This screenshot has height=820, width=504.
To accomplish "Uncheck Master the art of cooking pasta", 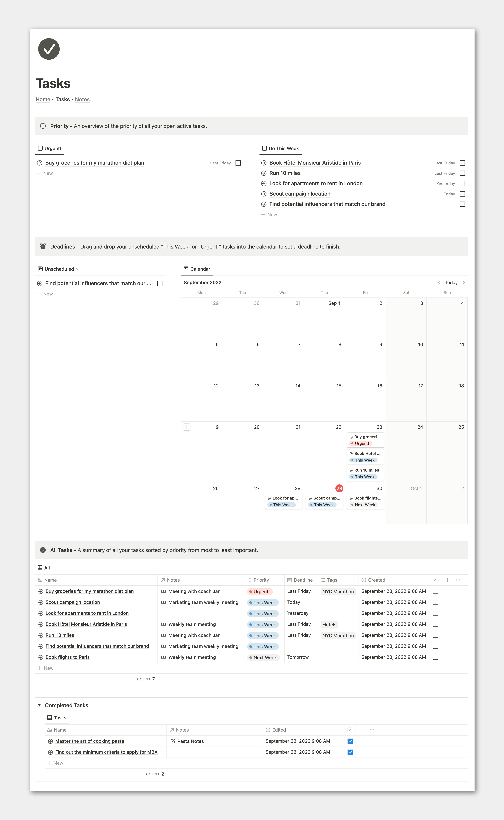I will 350,741.
